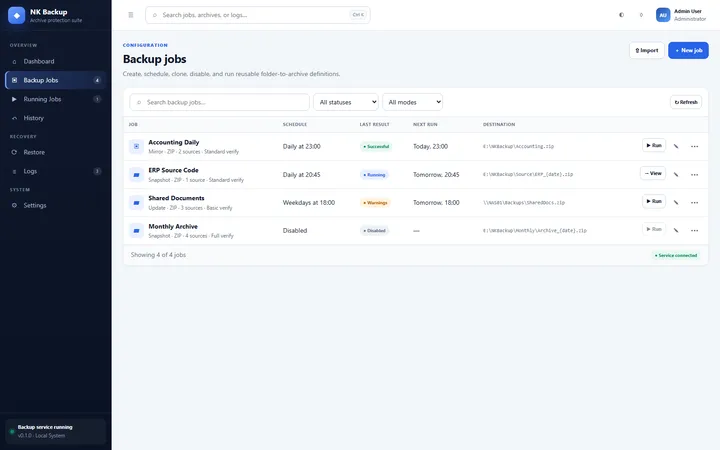Focus the Search backup jobs field
This screenshot has width=720, height=450.
click(x=219, y=102)
